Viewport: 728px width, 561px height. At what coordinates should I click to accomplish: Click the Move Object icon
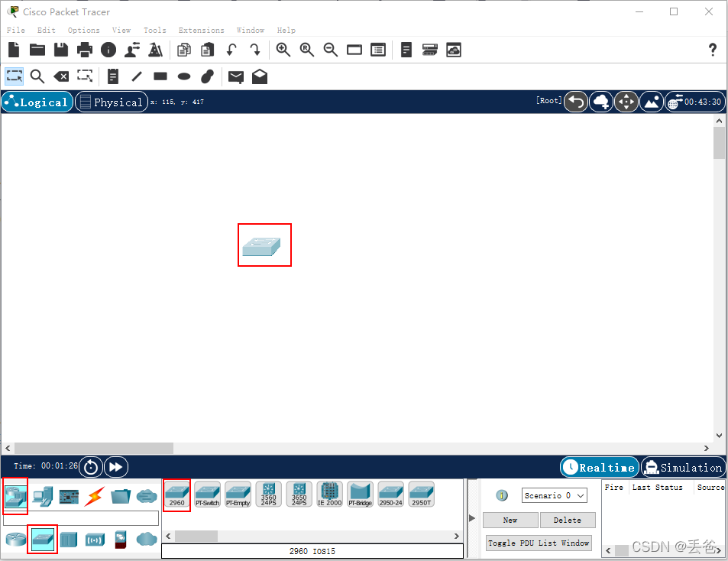pos(626,102)
